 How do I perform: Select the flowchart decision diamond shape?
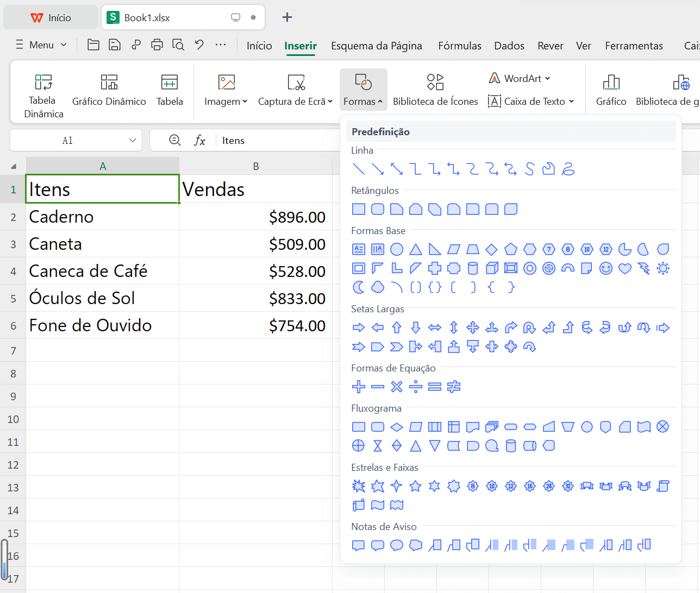pyautogui.click(x=397, y=427)
